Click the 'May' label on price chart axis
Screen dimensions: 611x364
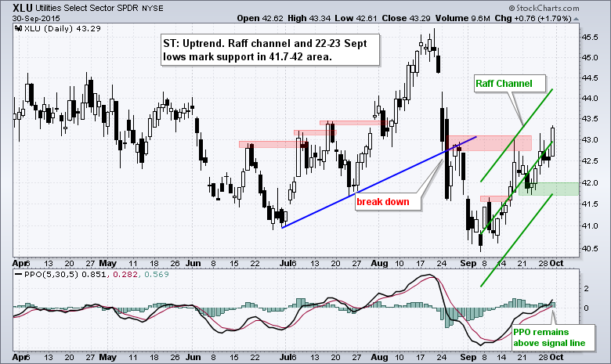tap(108, 263)
